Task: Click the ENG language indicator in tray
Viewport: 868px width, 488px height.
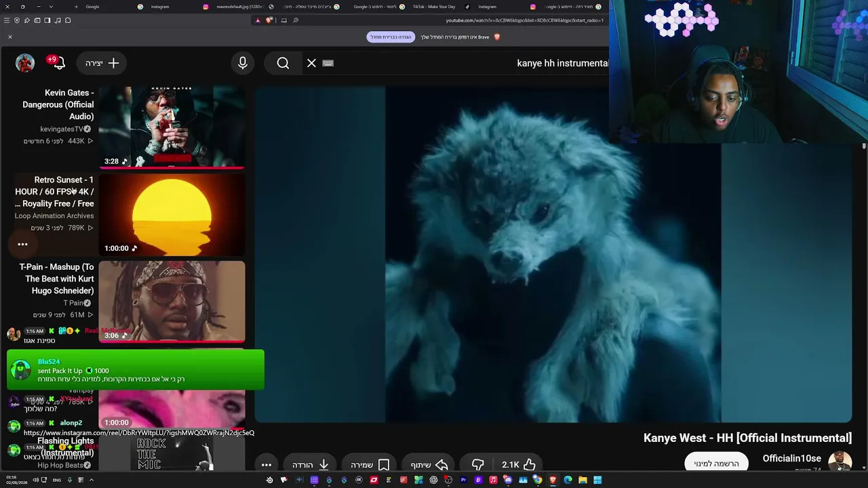Action: (57, 480)
